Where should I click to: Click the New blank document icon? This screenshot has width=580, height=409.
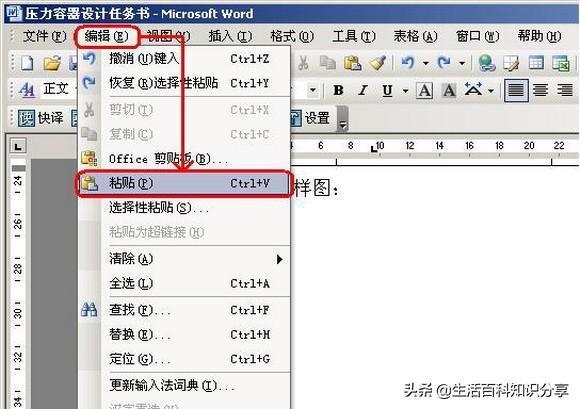27,62
